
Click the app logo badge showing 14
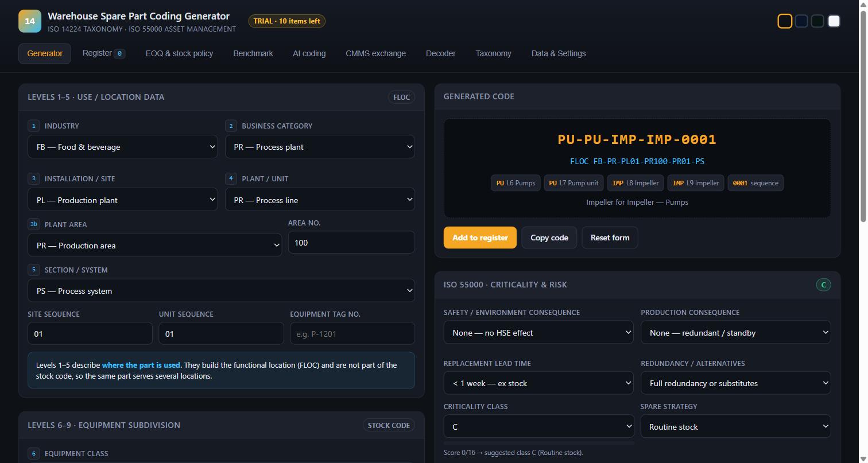click(30, 21)
